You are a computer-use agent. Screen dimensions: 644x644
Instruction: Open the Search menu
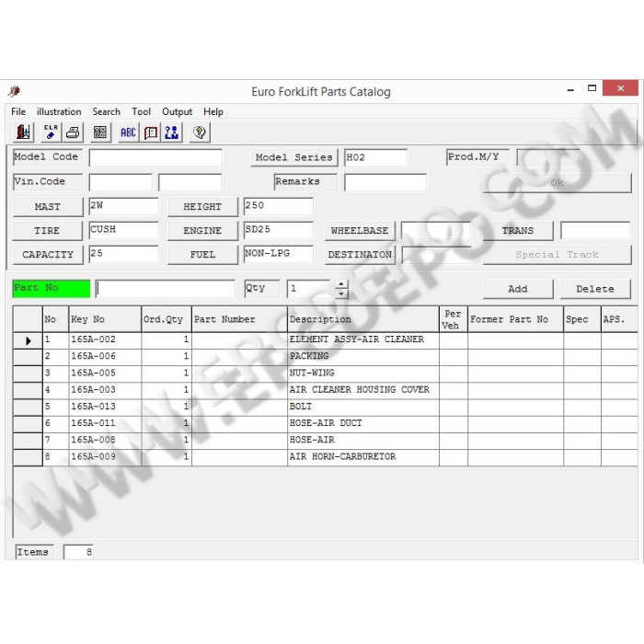coord(106,111)
